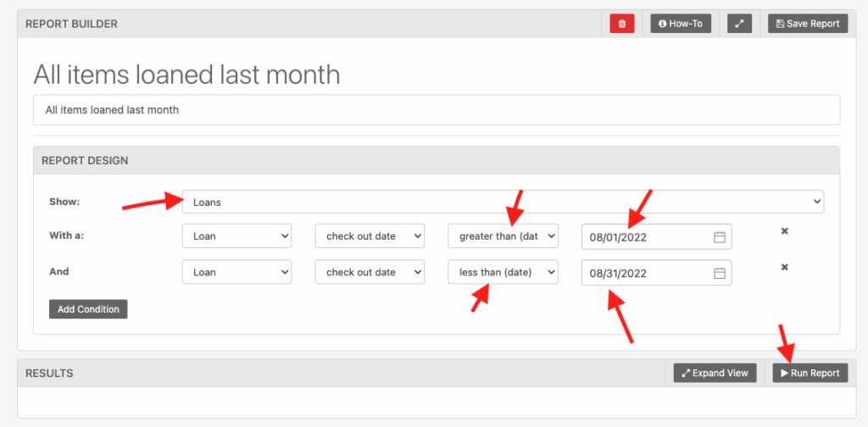Open calendar picker for 08/01/2022 date
This screenshot has width=868, height=427.
click(x=720, y=237)
